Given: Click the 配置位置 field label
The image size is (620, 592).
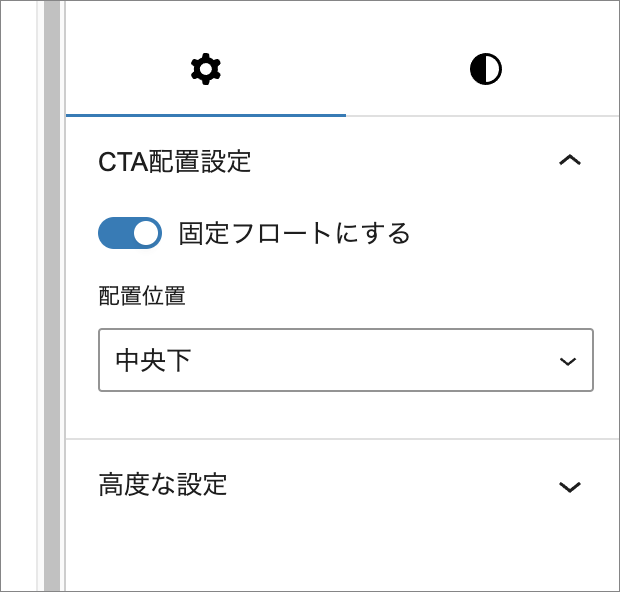Looking at the screenshot, I should coord(142,295).
